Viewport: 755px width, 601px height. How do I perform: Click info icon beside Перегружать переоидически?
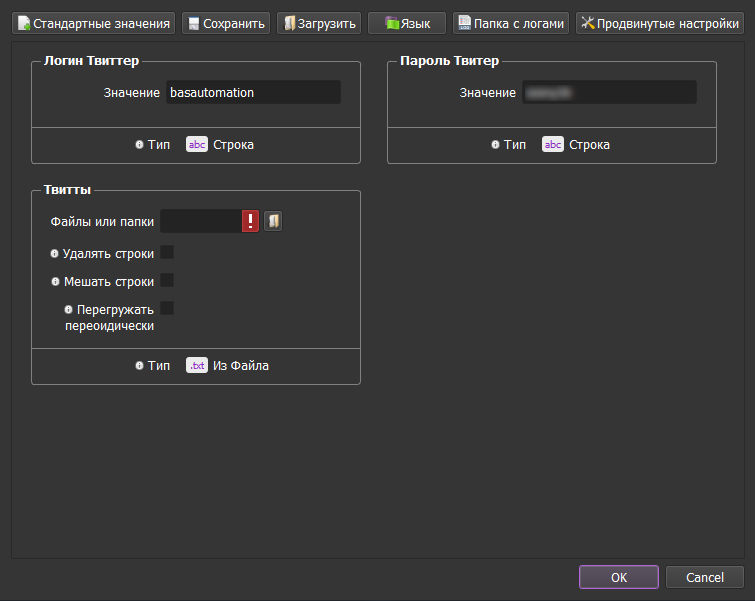click(69, 309)
